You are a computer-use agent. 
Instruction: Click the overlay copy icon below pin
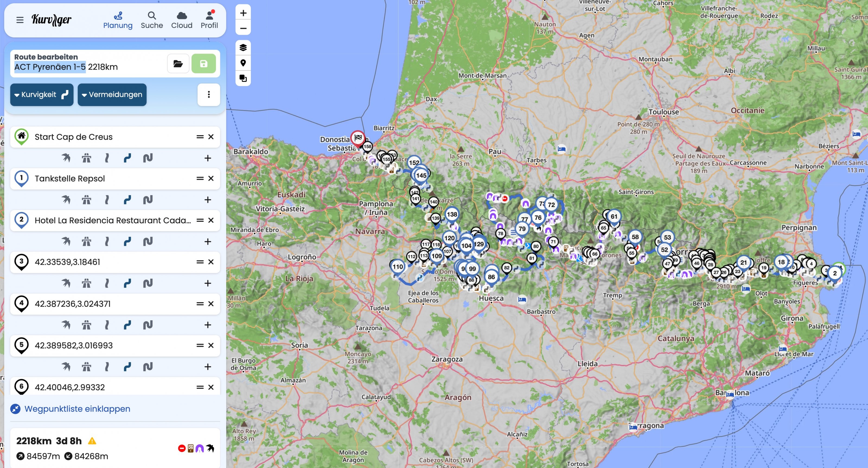243,78
